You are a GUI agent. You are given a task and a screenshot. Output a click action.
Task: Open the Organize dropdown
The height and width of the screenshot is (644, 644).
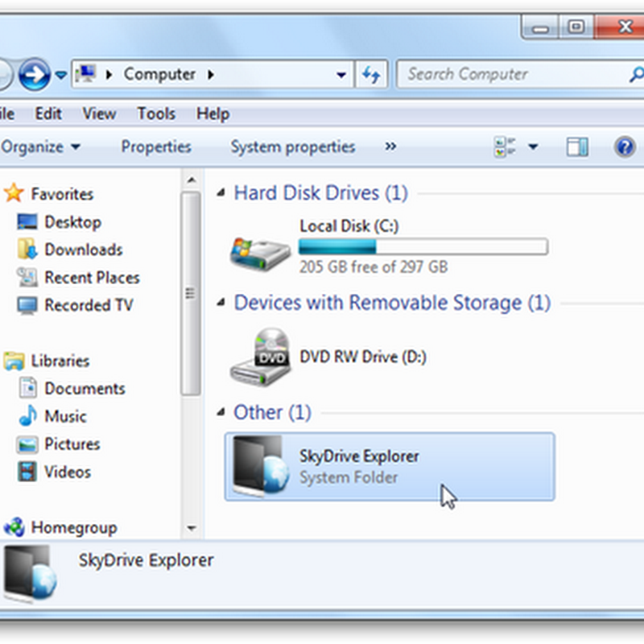pyautogui.click(x=40, y=147)
